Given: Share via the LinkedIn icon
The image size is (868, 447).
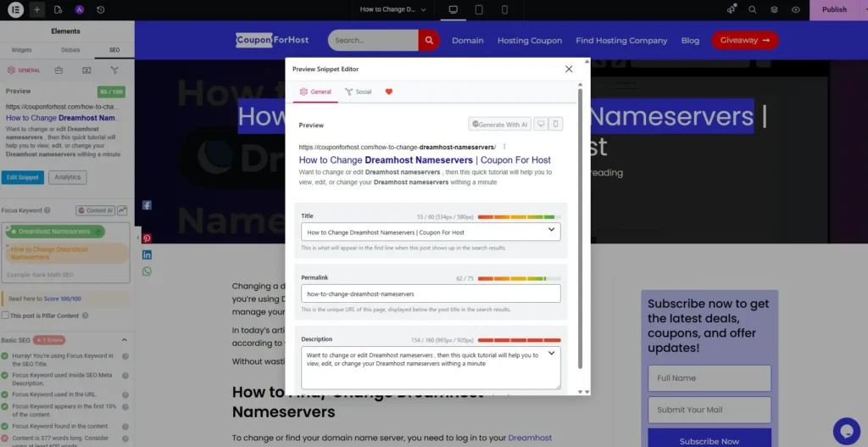Looking at the screenshot, I should pos(147,254).
